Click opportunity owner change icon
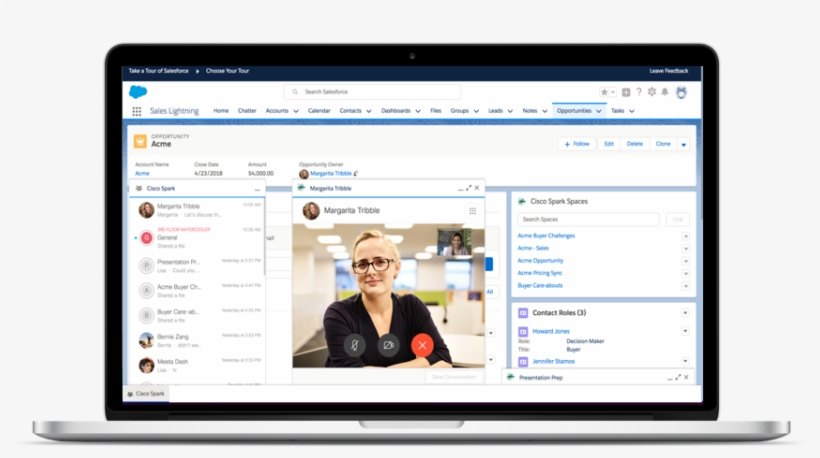Image resolution: width=820 pixels, height=458 pixels. (x=356, y=174)
